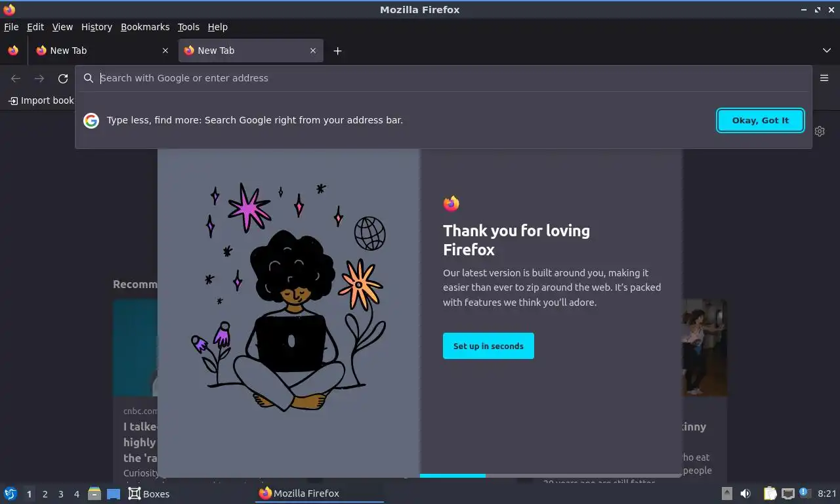The width and height of the screenshot is (840, 504).
Task: Click the Firefox logo in welcome dialog
Action: click(451, 203)
